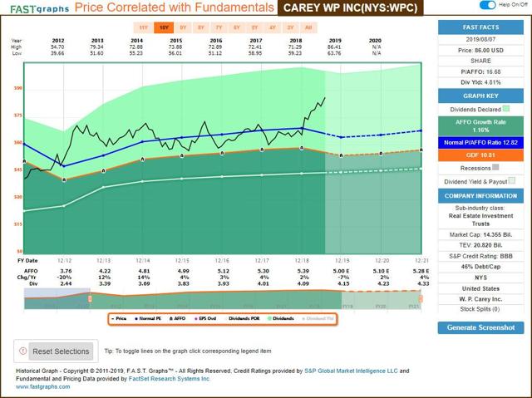Screen dimensions: 532x398
Task: Click the 'P/AFFO: 16.68' fact
Action: pyautogui.click(x=480, y=71)
